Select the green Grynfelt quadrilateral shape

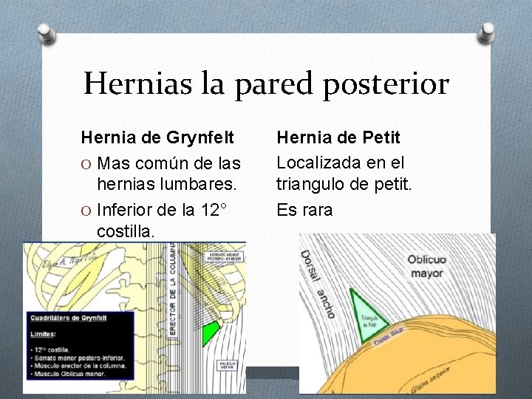tap(211, 333)
